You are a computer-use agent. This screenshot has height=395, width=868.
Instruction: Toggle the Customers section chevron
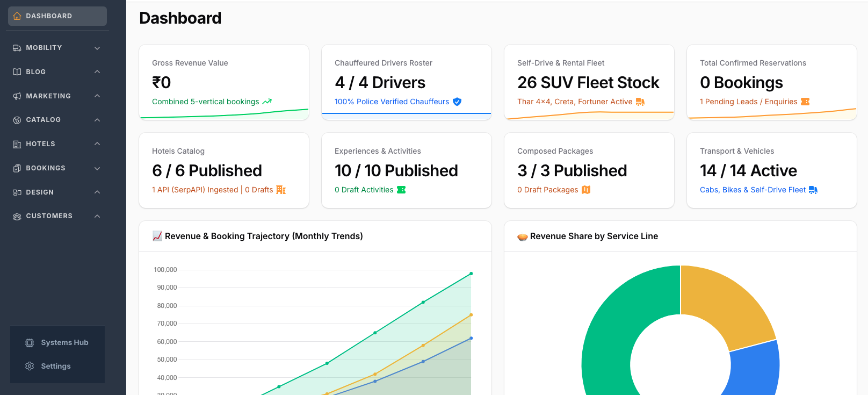(97, 216)
